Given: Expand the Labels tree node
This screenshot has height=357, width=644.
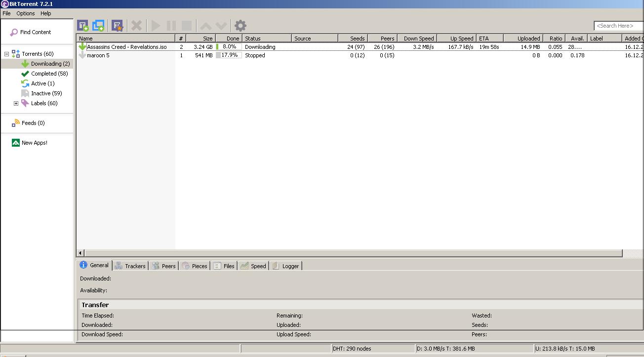Looking at the screenshot, I should tap(16, 103).
